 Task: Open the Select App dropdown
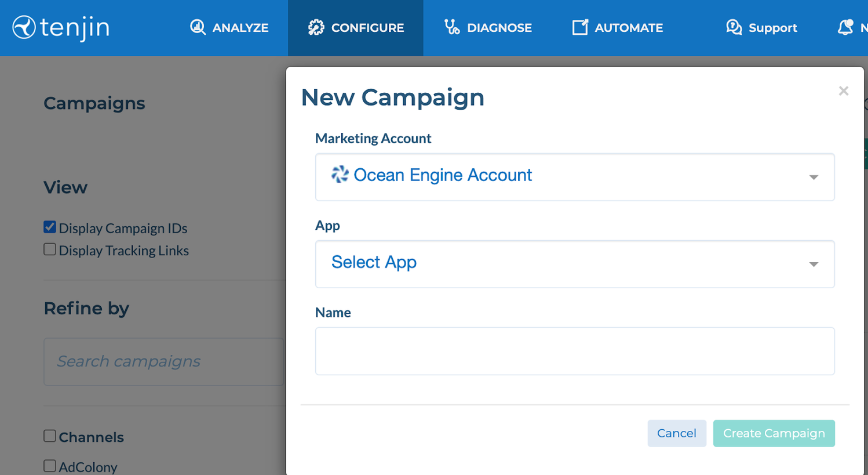pos(575,264)
